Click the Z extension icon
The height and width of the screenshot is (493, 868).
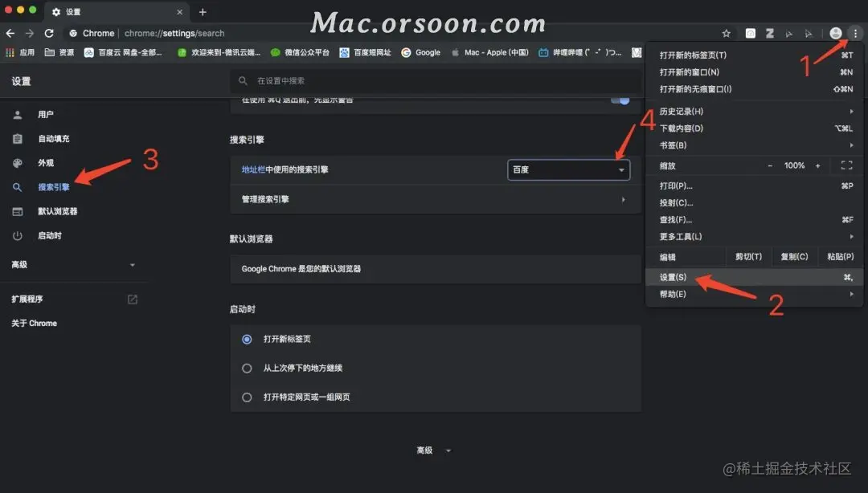[769, 33]
